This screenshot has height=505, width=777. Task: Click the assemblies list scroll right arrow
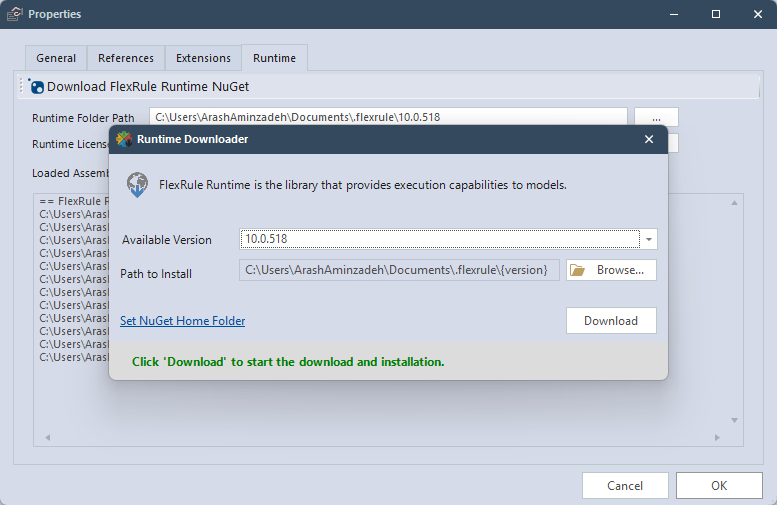717,438
